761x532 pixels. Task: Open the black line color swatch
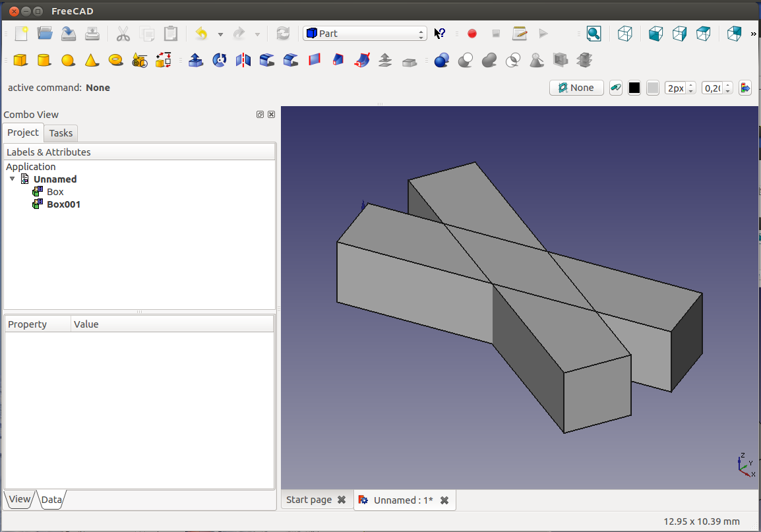tap(634, 88)
